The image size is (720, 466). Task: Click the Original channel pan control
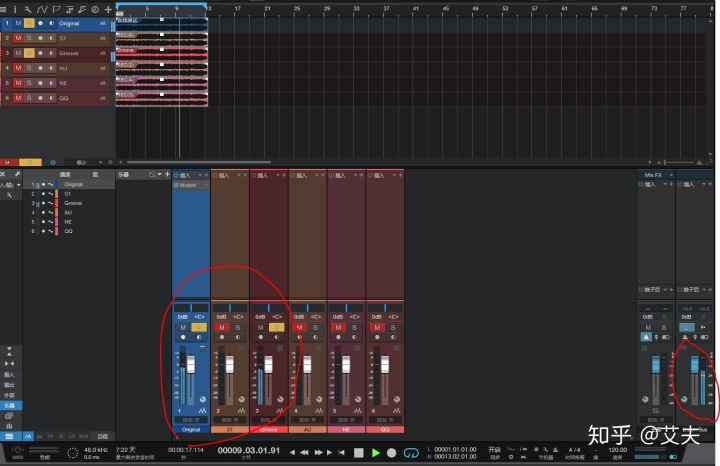(191, 308)
